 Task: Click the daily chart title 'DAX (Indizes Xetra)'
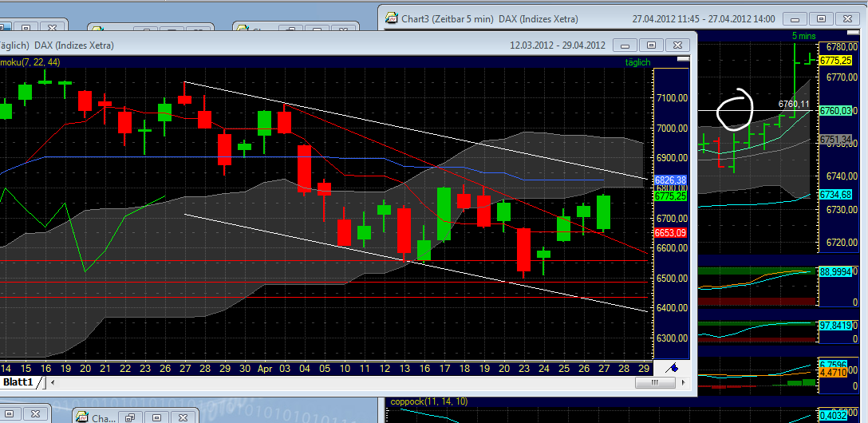pyautogui.click(x=74, y=45)
